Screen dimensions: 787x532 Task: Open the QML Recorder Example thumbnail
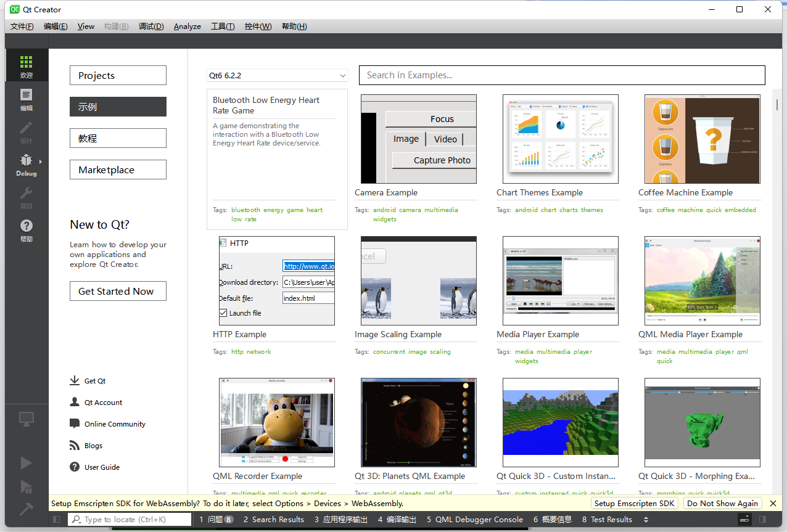click(x=277, y=422)
